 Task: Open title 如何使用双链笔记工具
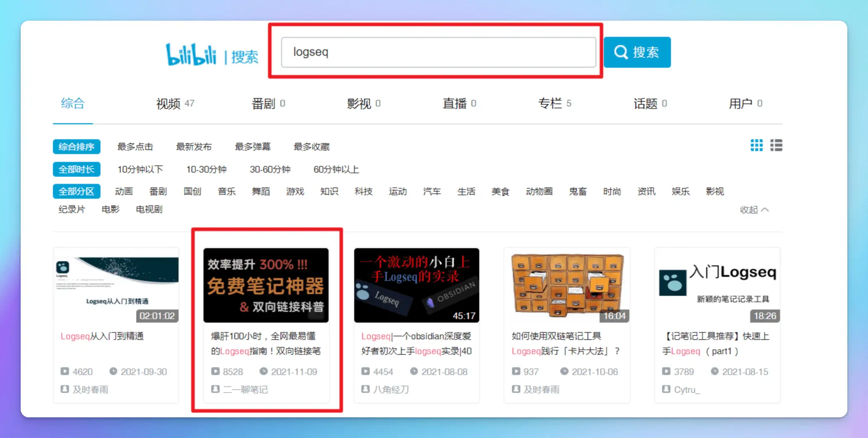[566, 344]
